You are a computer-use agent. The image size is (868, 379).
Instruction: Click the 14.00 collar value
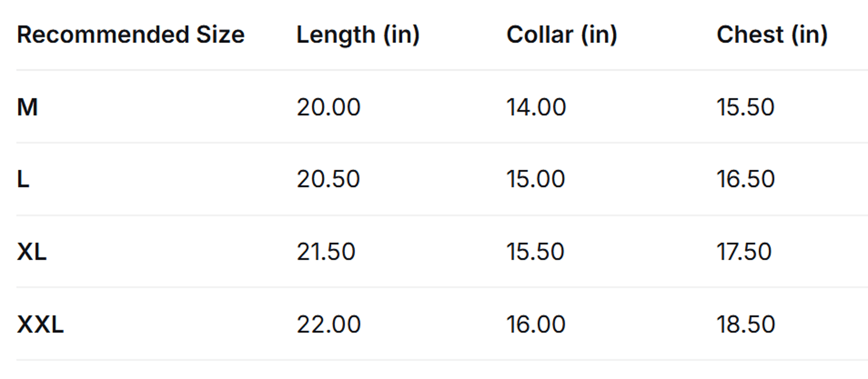[536, 107]
